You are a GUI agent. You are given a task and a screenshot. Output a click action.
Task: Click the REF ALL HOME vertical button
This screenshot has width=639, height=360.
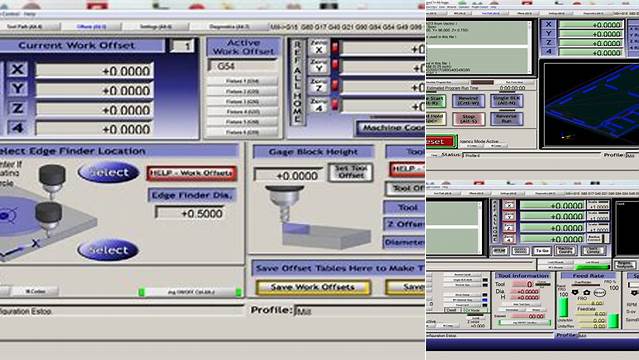(297, 82)
